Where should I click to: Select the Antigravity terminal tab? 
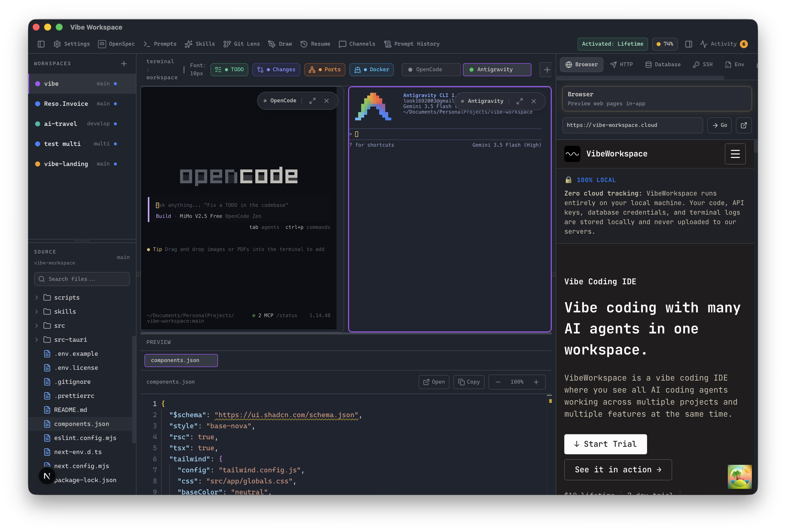click(497, 70)
